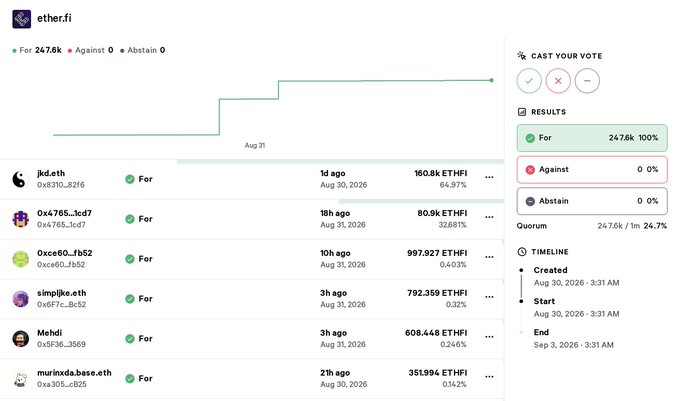
Task: Open jkd.eth avatar
Action: (x=20, y=179)
